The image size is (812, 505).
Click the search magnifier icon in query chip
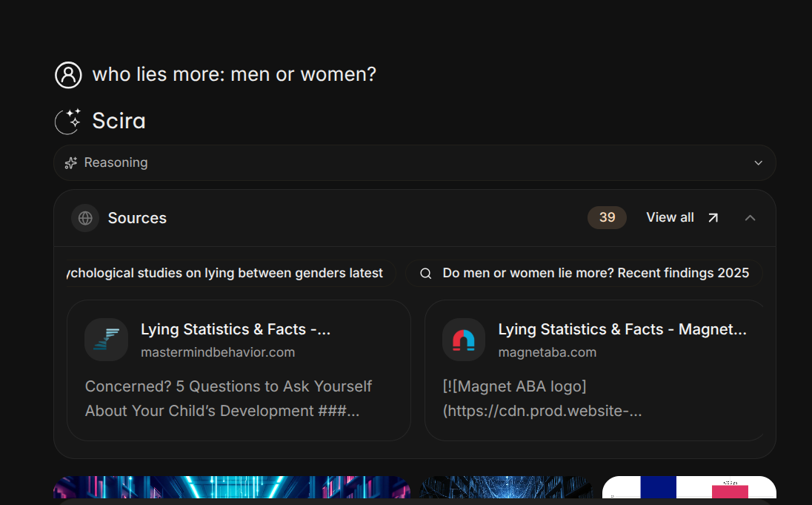pos(426,273)
